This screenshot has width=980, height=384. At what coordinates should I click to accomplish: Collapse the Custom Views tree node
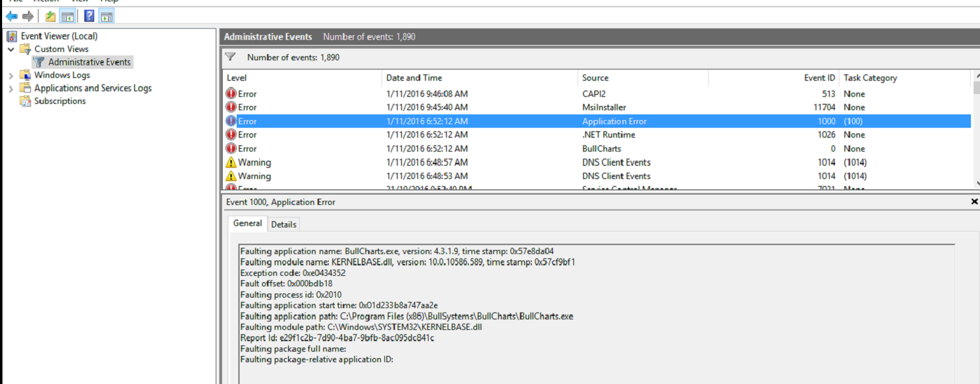point(11,49)
